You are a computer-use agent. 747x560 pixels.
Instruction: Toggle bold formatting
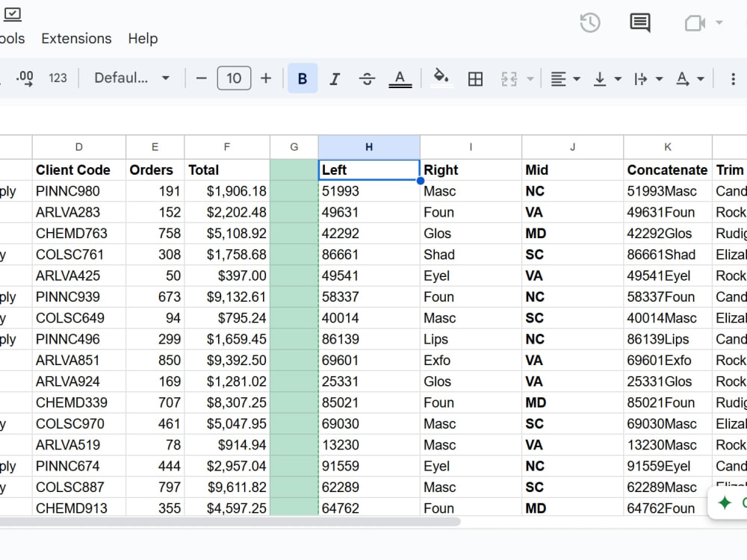coord(303,78)
